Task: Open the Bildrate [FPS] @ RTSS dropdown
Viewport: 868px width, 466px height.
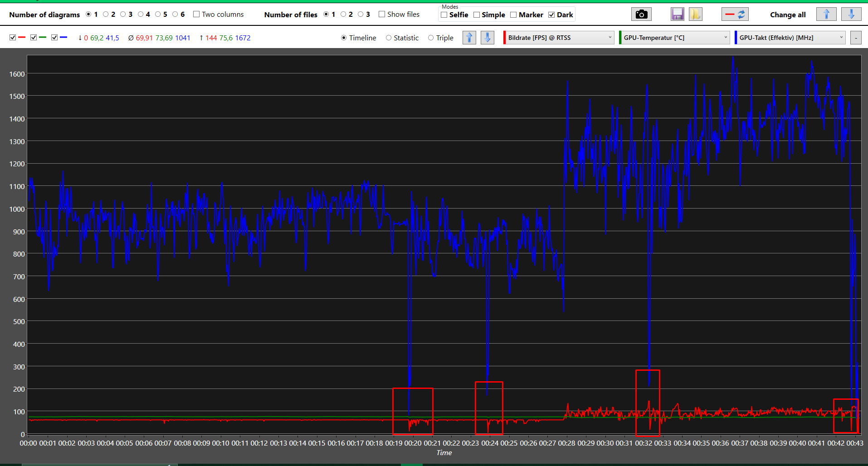Action: [560, 38]
